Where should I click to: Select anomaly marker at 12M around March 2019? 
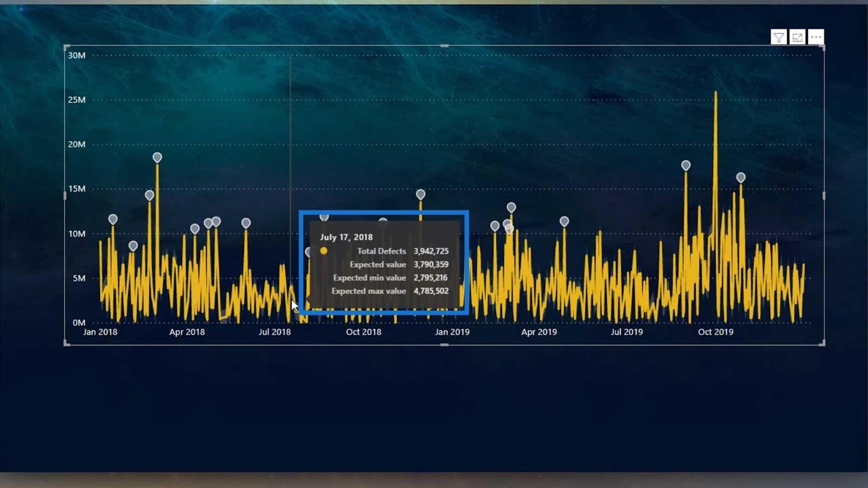(x=511, y=207)
